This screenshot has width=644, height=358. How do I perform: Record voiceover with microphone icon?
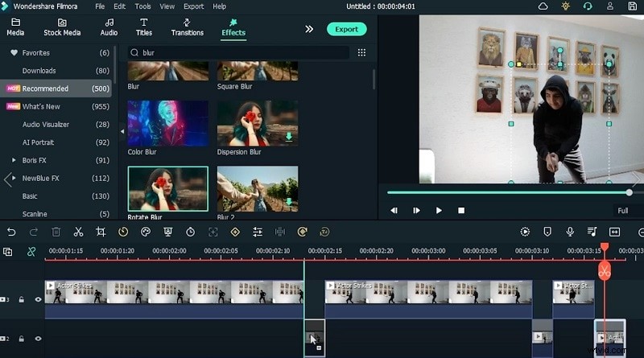570,232
